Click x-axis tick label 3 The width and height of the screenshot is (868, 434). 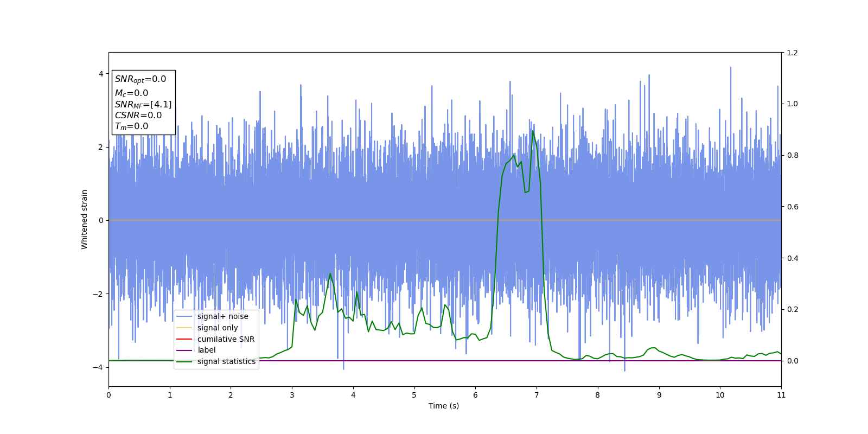pos(292,395)
